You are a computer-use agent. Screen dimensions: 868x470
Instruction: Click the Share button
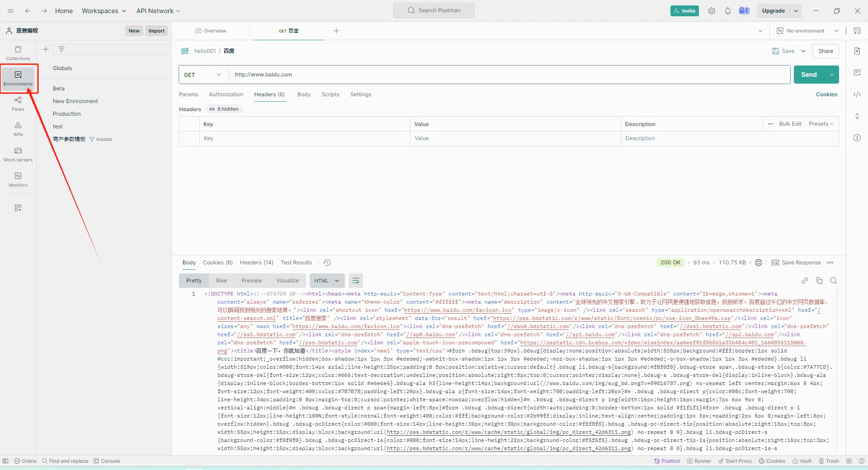pyautogui.click(x=826, y=51)
